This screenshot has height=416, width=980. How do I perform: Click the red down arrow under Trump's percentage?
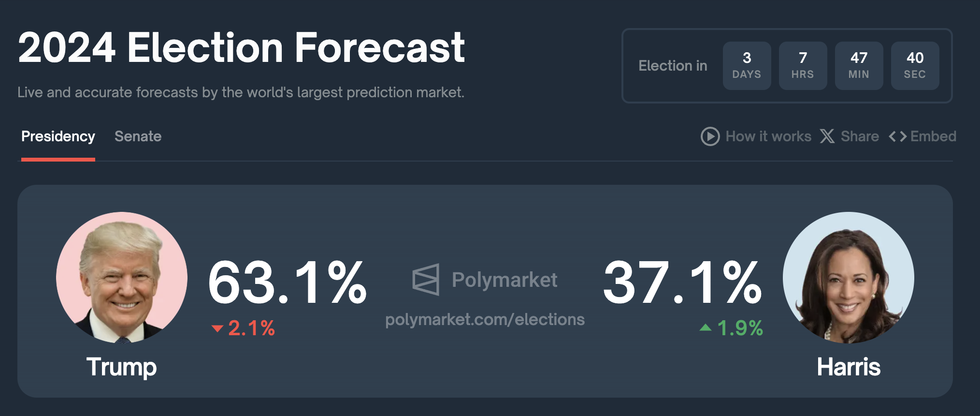217,329
